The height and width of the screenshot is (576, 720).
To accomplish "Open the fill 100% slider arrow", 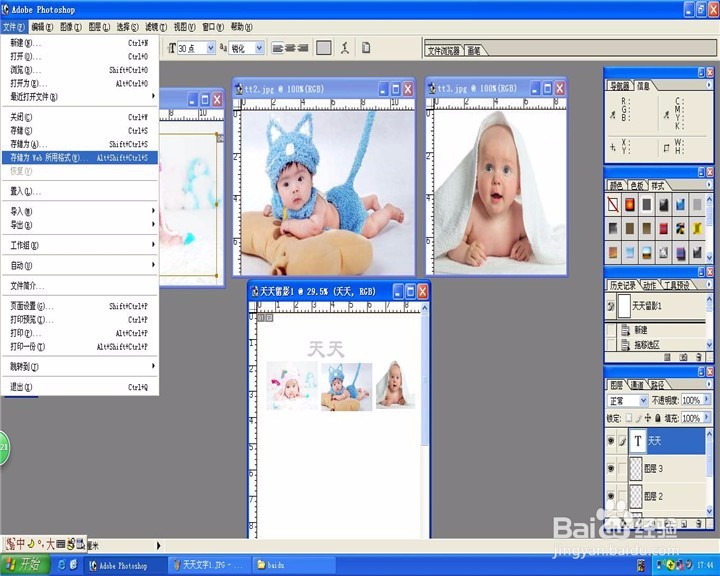I will [x=707, y=418].
